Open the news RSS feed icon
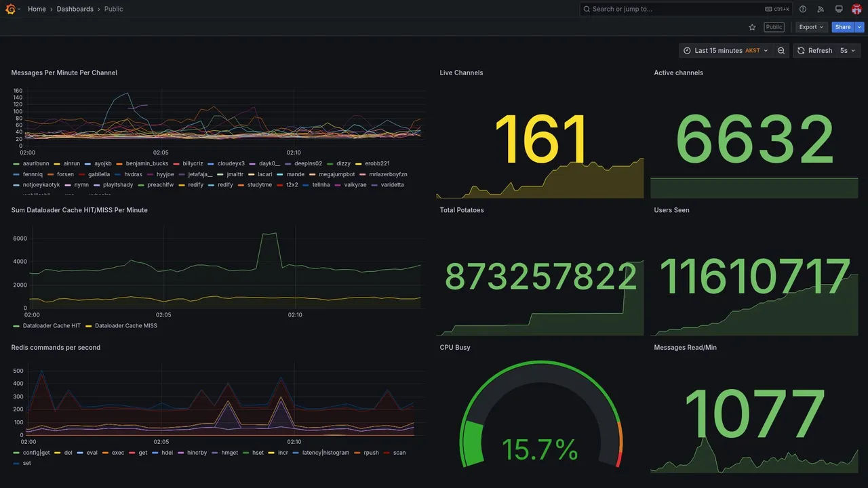Screen dimensions: 868x488 tap(821, 9)
